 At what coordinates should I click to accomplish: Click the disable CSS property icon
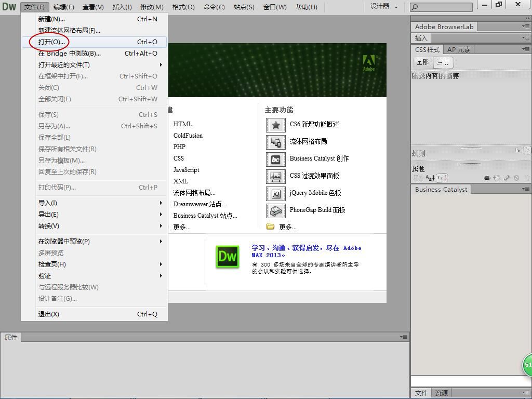click(x=516, y=178)
